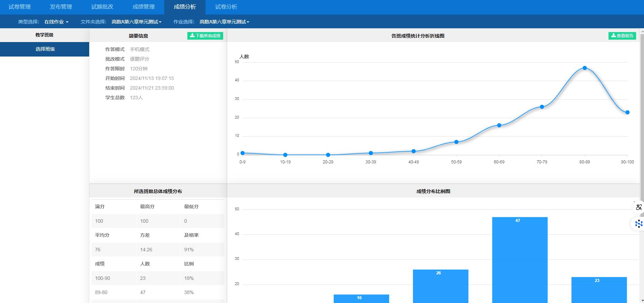
Task: Click the 120分钟 time limit value
Action: 139,69
